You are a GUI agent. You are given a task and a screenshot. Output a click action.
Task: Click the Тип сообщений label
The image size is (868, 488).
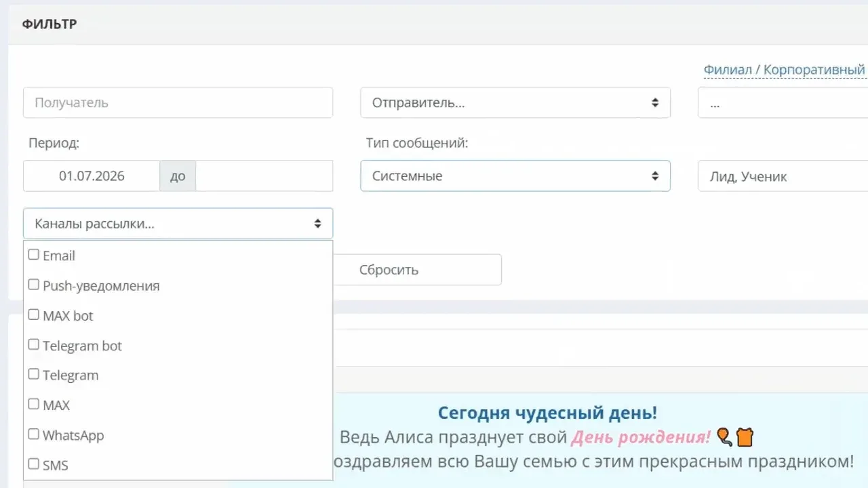point(417,143)
